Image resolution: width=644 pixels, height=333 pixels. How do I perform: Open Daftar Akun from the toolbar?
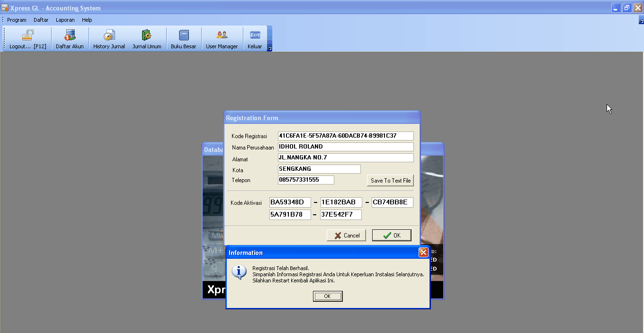coord(70,39)
